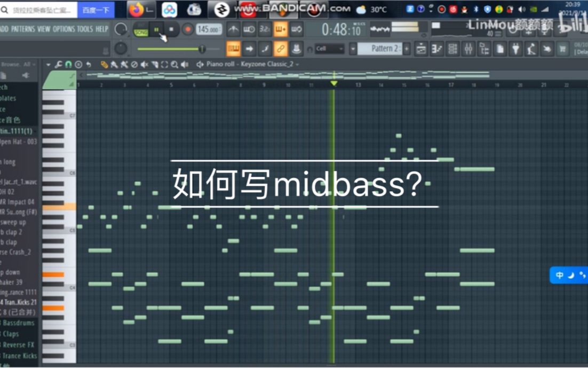Open Firefox from the taskbar
Viewport: 588px width, 368px height.
[136, 9]
